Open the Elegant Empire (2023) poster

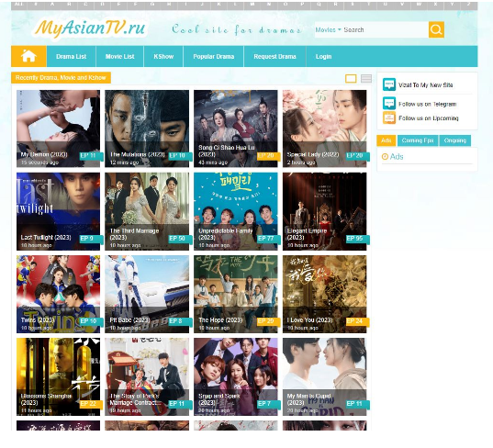coord(324,211)
